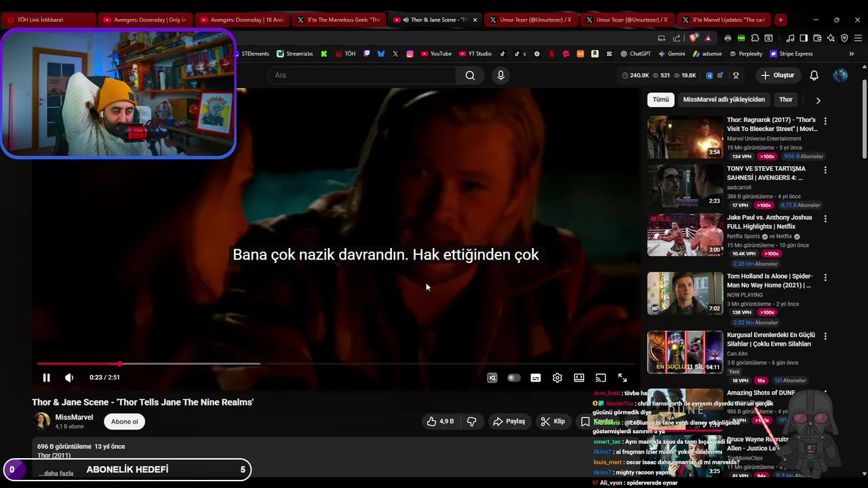Open the YouTube bookmark
Viewport: 868px width, 488px height.
pos(435,54)
